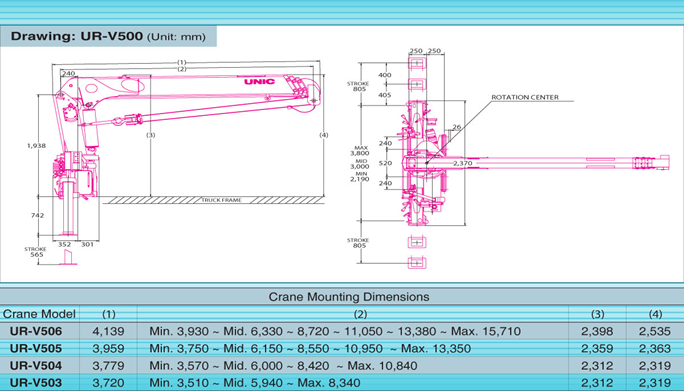
Task: Click the "Drawing: UR-V500" title
Action: click(x=77, y=36)
